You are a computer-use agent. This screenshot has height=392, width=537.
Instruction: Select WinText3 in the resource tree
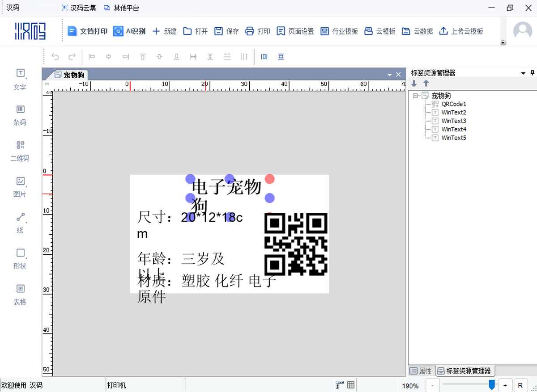pyautogui.click(x=454, y=121)
